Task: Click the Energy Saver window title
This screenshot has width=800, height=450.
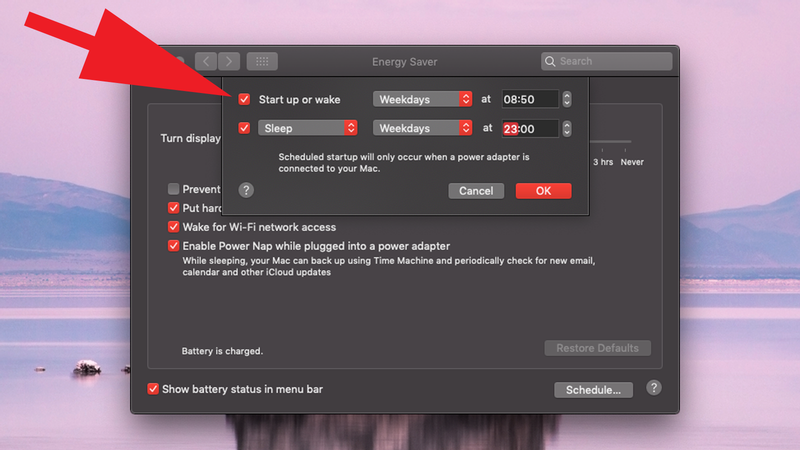Action: 405,62
